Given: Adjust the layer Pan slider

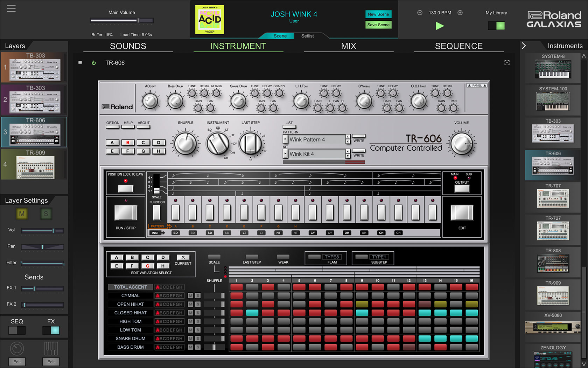Looking at the screenshot, I should click(42, 247).
